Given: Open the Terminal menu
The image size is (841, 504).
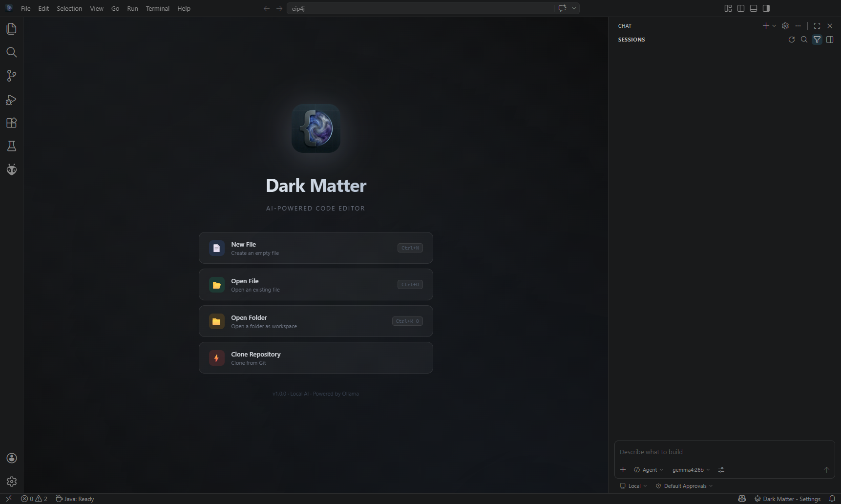Looking at the screenshot, I should pyautogui.click(x=158, y=8).
